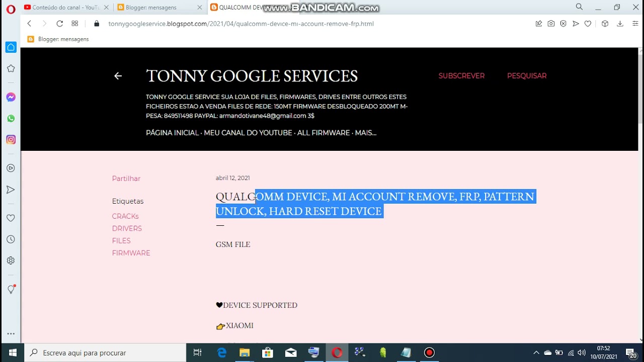The height and width of the screenshot is (362, 644).
Task: Click the Partilhar share link
Action: coord(126,178)
